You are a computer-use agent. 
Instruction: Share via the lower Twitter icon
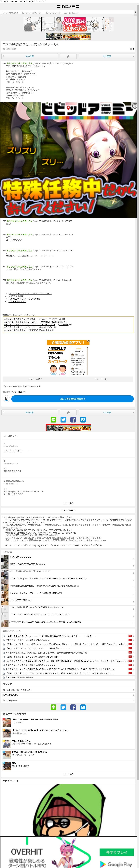coord(63,707)
